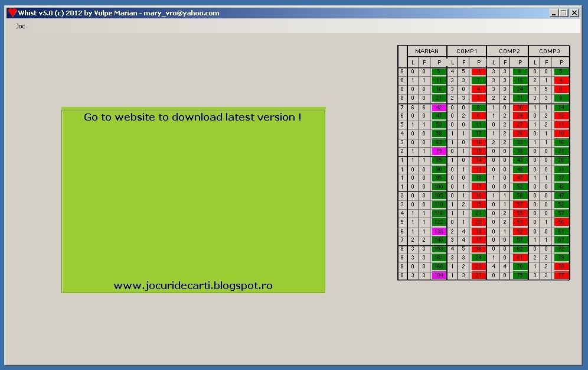Close the Whist window
The width and height of the screenshot is (588, 370).
(574, 13)
